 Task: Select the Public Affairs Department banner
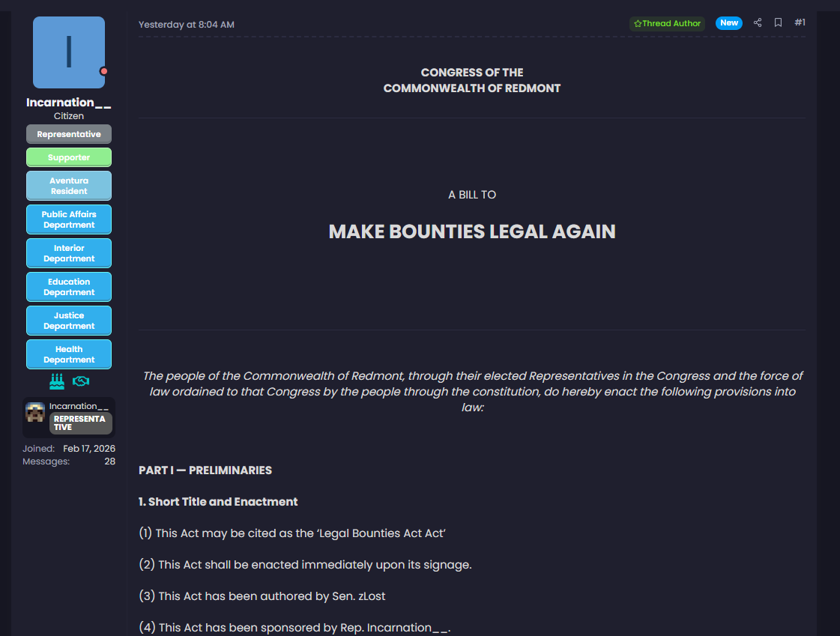coord(69,219)
